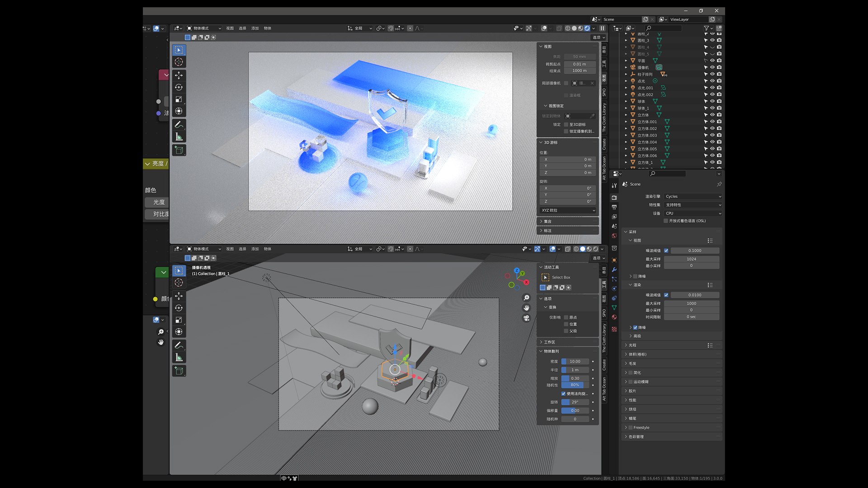Toggle camera view icon in lower viewport

526,318
